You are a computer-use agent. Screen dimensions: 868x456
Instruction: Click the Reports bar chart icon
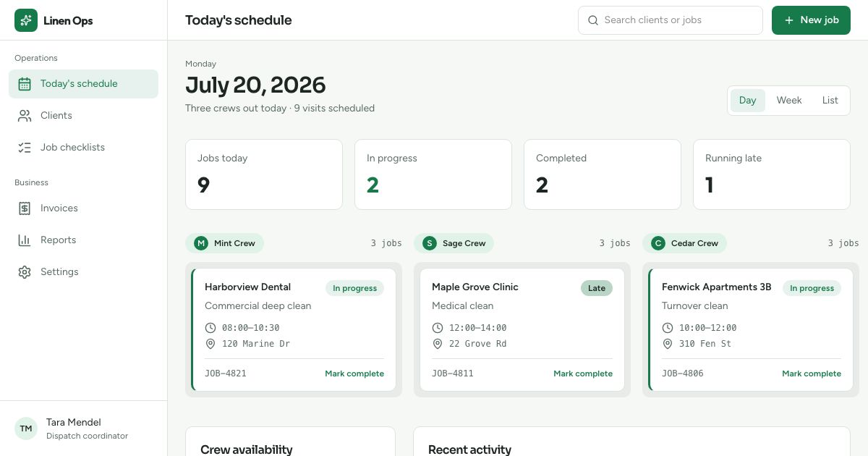click(25, 240)
